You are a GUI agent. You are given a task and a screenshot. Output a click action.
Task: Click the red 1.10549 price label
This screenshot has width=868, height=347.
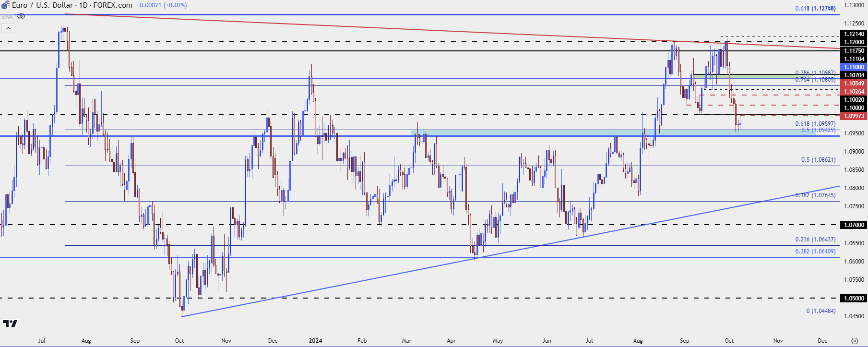pos(854,84)
